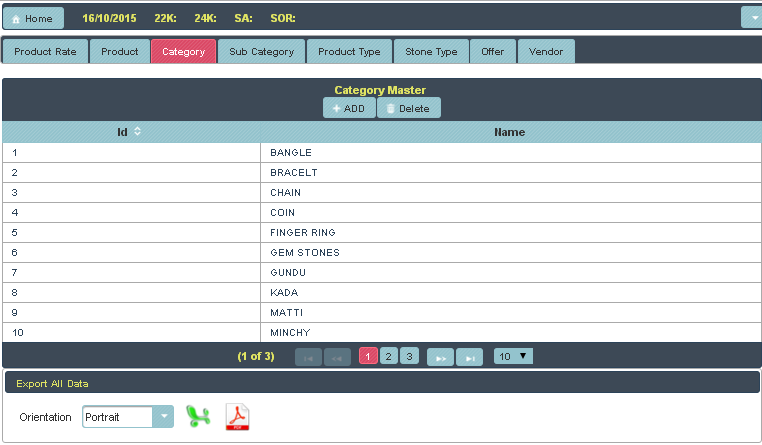The image size is (762, 445).
Task: Select the FINGER RING row
Action: 302,232
